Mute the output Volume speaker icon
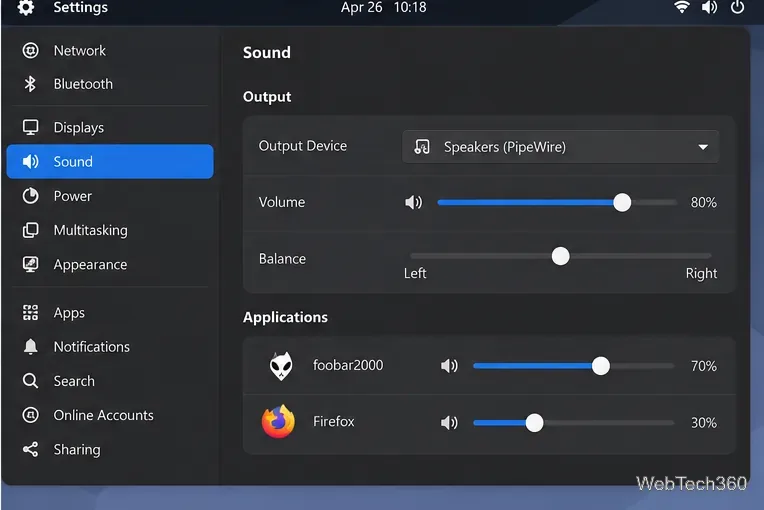 tap(413, 202)
